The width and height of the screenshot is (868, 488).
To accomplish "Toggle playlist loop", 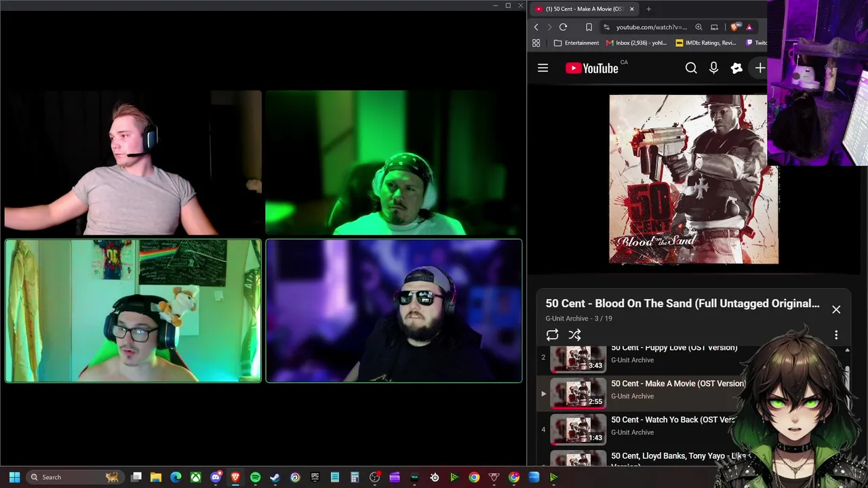I will (x=552, y=335).
